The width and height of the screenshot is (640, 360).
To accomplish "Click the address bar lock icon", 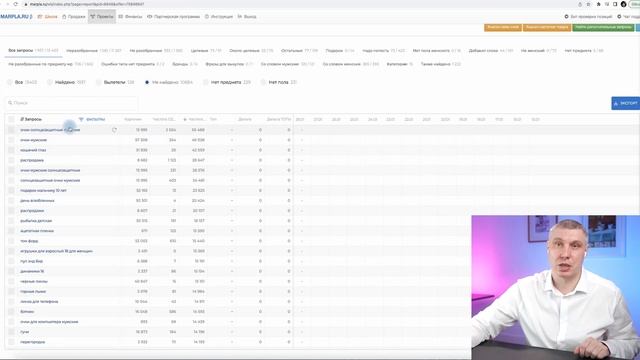I will tap(26, 4).
